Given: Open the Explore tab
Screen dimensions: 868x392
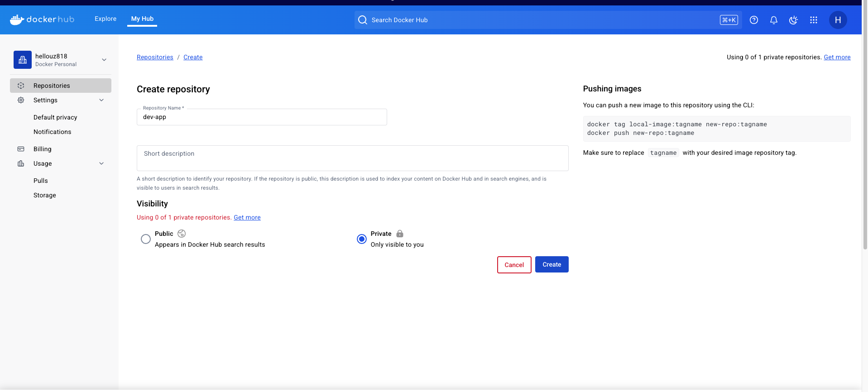Looking at the screenshot, I should coord(106,19).
